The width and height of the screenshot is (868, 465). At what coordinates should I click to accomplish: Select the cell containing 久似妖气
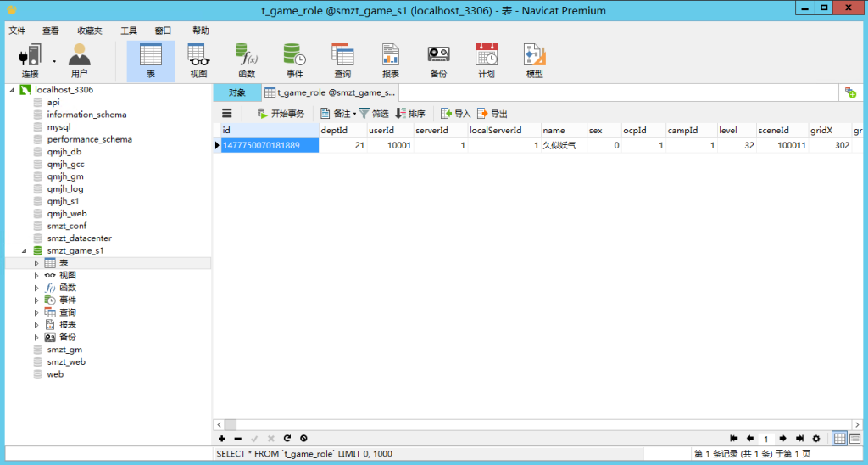click(x=564, y=145)
